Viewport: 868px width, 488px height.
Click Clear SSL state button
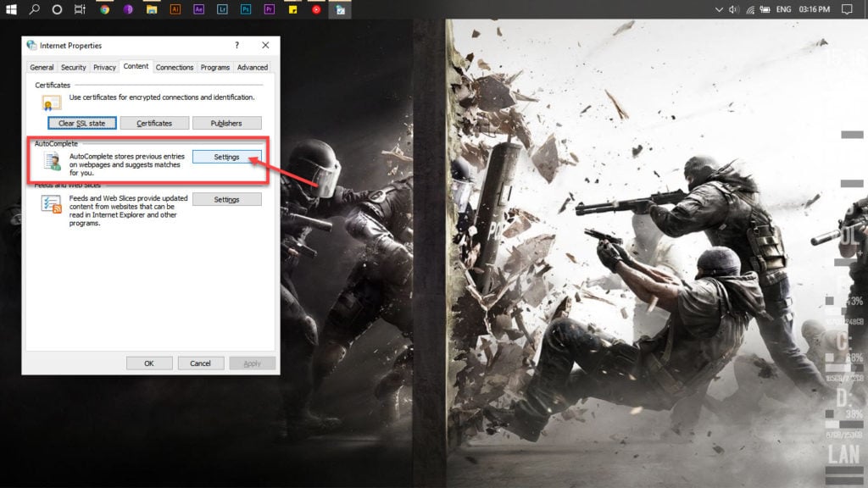point(82,123)
